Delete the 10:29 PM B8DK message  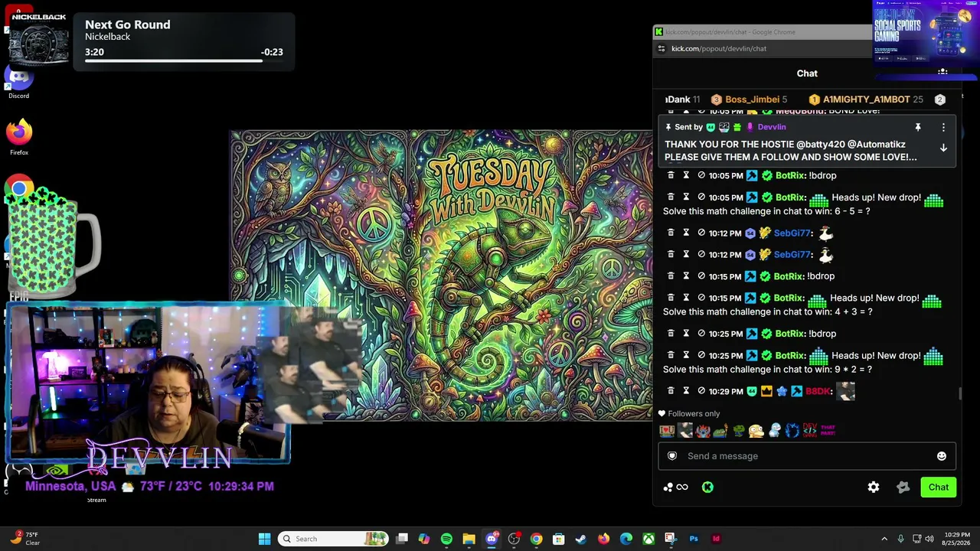671,391
